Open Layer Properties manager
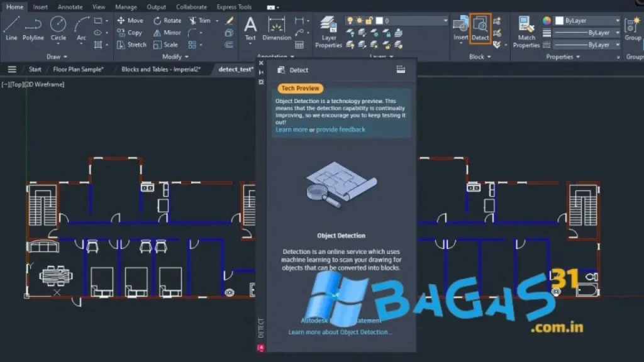644x362 pixels. [328, 32]
